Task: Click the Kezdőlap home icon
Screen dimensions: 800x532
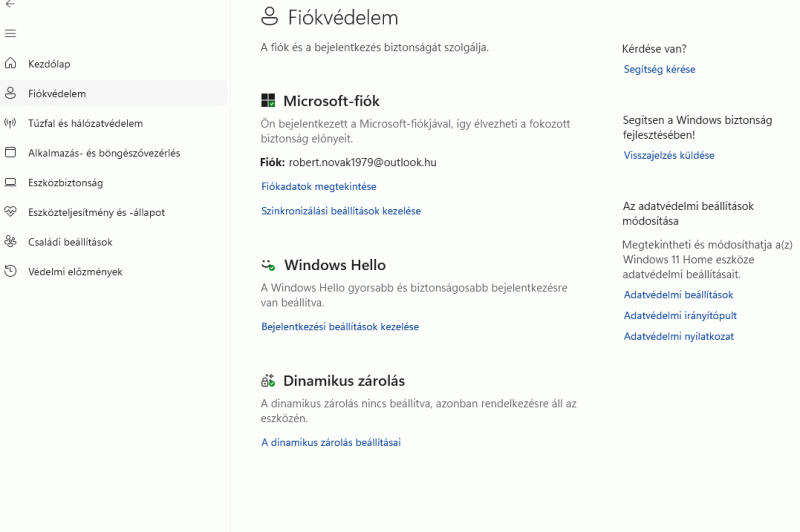Action: 11,64
